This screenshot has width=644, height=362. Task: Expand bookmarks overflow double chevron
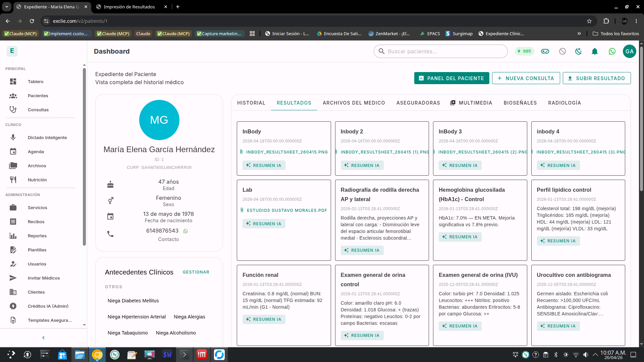tap(579, 34)
